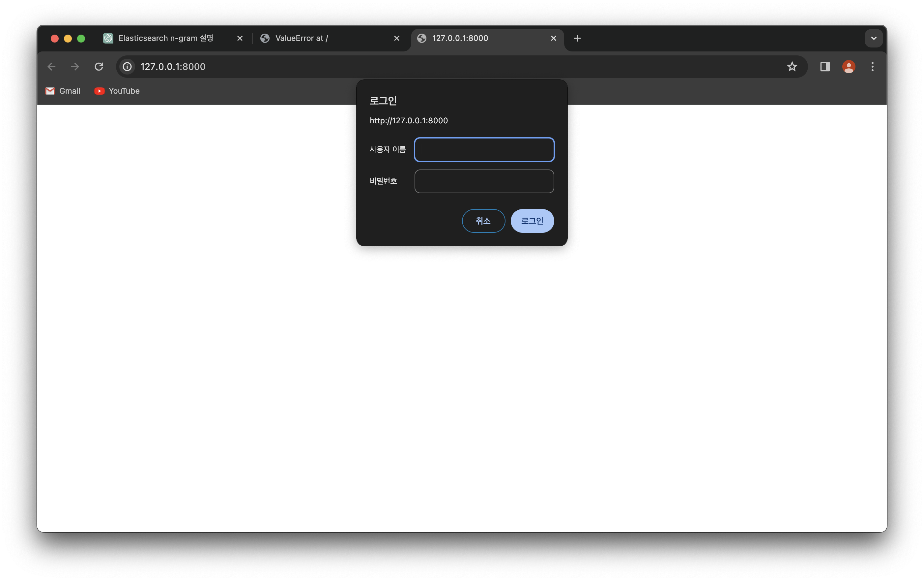Screen dimensions: 924x581
Task: Click the browser back arrow
Action: (x=51, y=67)
